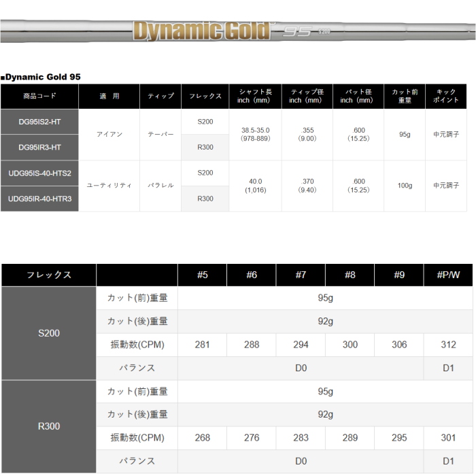Select the #P/W column header

(448, 275)
